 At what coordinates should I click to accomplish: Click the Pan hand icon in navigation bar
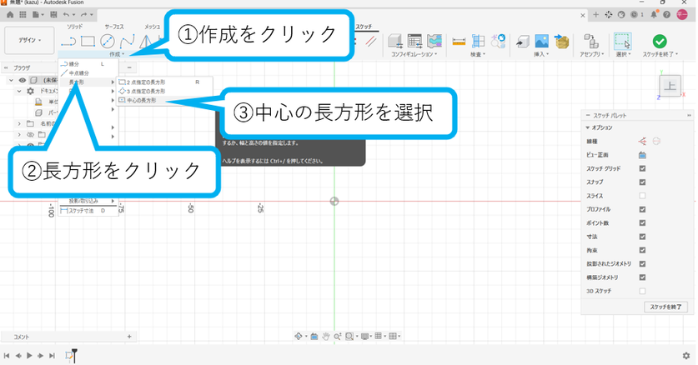[326, 337]
